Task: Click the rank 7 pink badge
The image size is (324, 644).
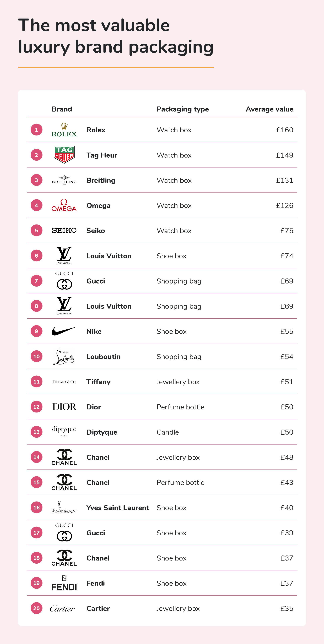Action: coord(37,281)
